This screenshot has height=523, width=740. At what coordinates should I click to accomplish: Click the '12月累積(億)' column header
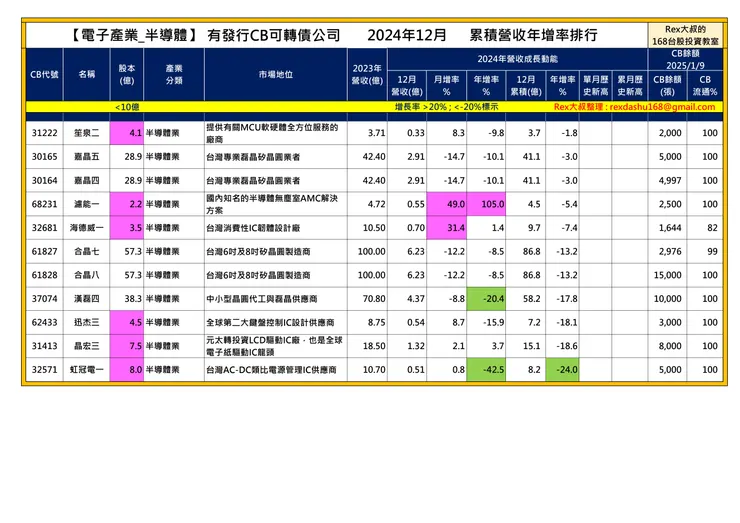click(526, 85)
